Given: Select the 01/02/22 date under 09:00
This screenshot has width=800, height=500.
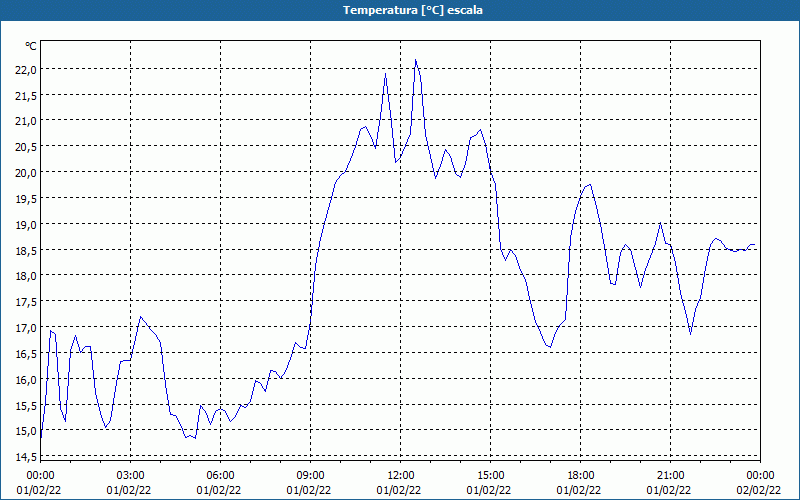Looking at the screenshot, I should click(x=309, y=490).
